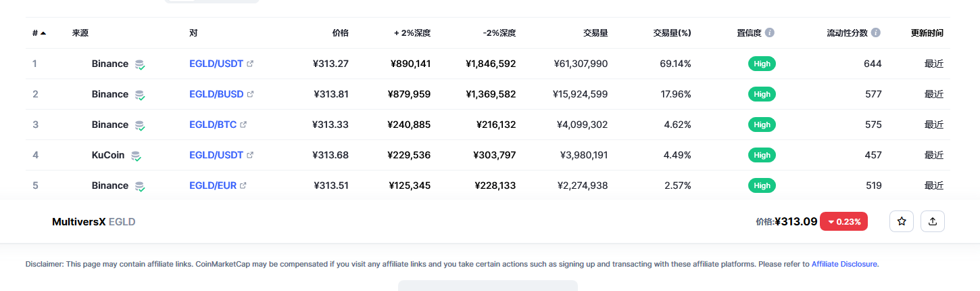This screenshot has height=291, width=980.
Task: Click info icon next to 置信度 header
Action: [x=770, y=32]
